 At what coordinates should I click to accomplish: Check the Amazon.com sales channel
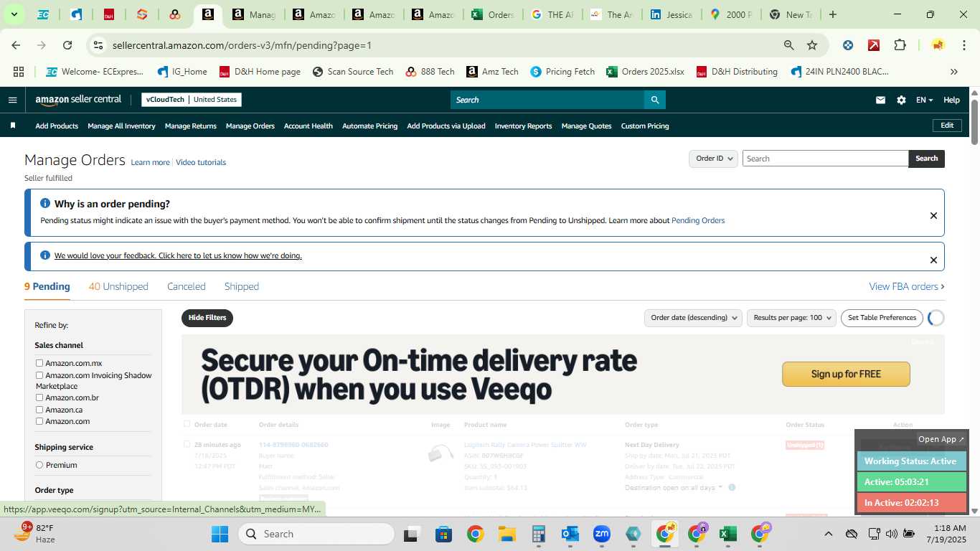(39, 421)
